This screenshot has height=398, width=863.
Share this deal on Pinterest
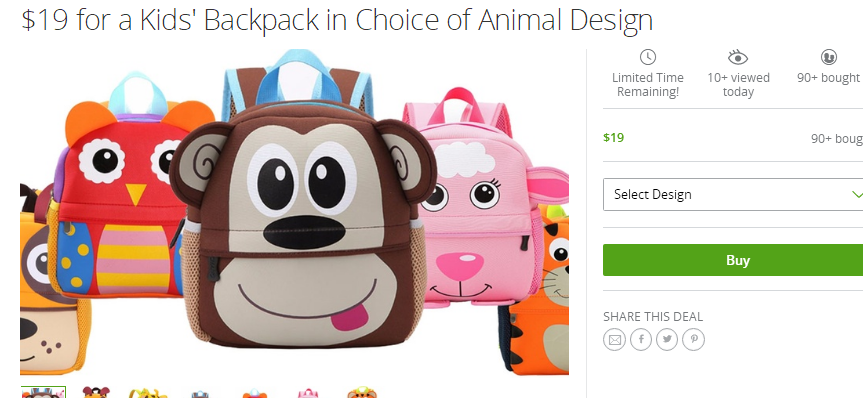click(x=693, y=339)
